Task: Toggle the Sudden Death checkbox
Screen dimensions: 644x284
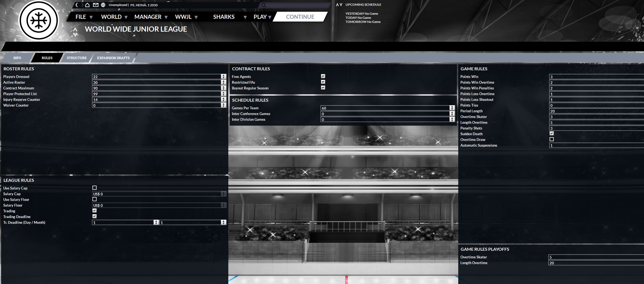Action: (552, 134)
